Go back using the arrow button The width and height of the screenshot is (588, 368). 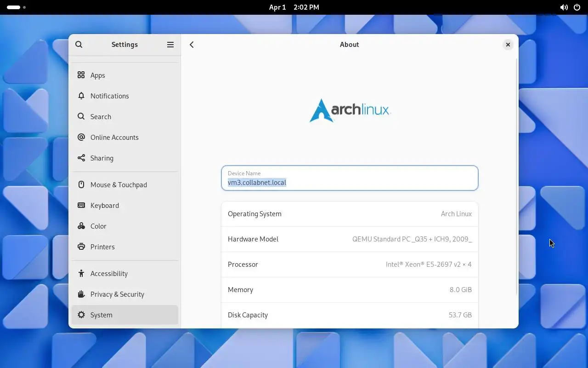[x=192, y=45]
